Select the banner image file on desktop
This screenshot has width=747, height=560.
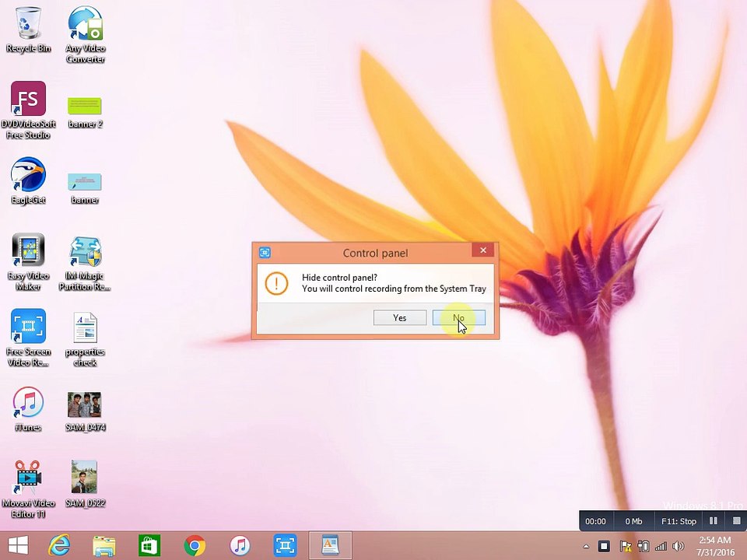[x=85, y=187]
